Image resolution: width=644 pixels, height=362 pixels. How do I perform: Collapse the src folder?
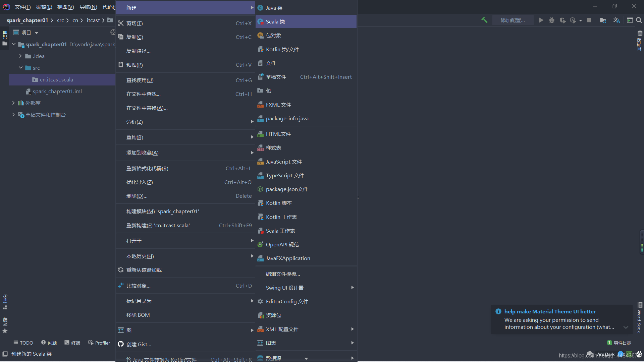point(21,68)
